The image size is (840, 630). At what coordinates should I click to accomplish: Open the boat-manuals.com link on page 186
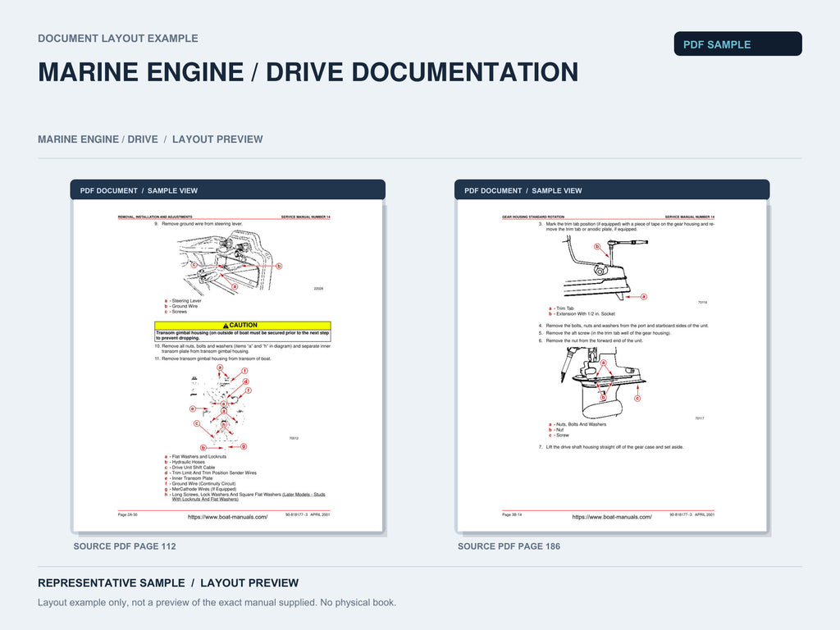click(612, 517)
